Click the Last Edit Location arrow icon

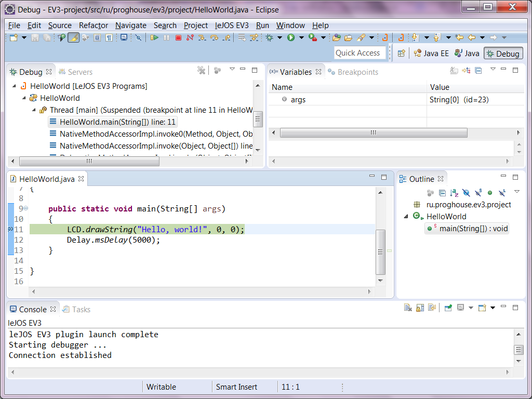click(x=459, y=37)
